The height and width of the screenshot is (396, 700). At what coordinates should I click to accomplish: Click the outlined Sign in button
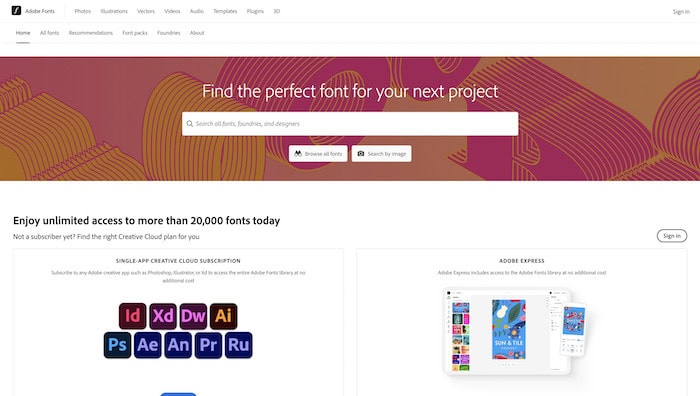(x=672, y=236)
